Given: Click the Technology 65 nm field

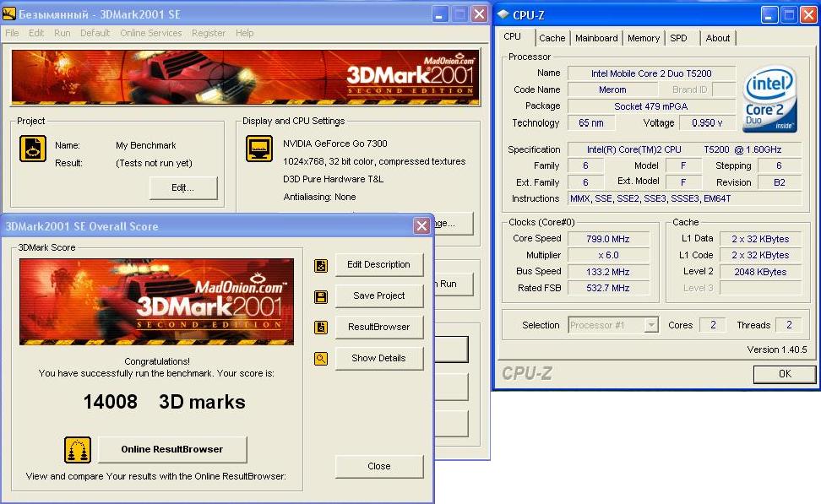Looking at the screenshot, I should [591, 123].
